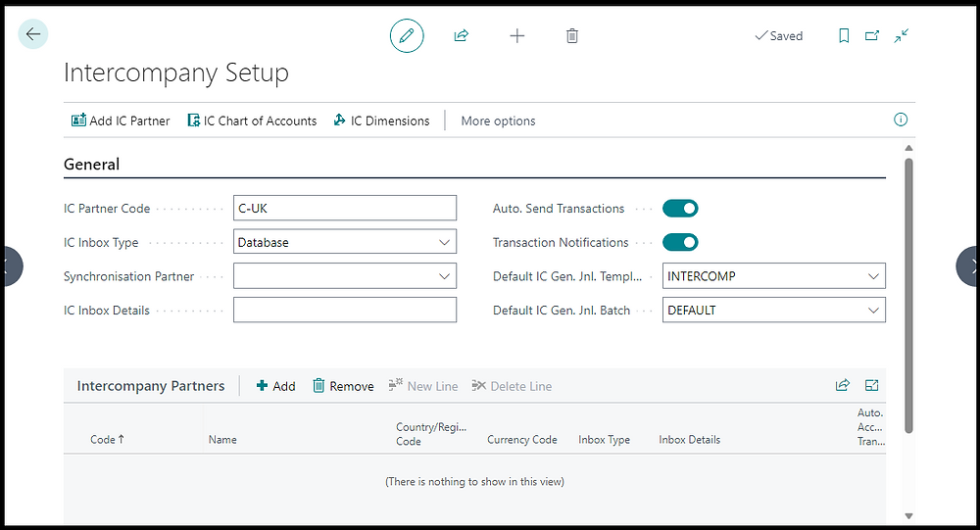Open the IC Dimensions action

pyautogui.click(x=382, y=120)
